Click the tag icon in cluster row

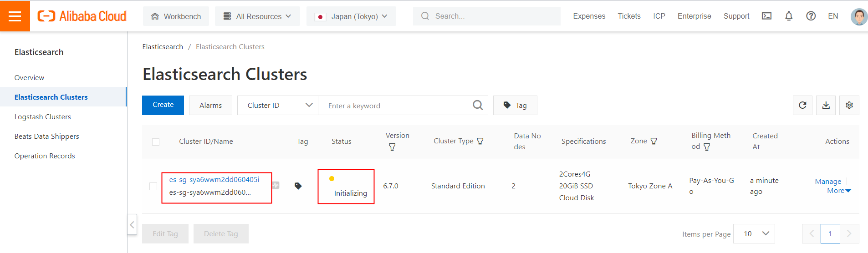[x=298, y=186]
